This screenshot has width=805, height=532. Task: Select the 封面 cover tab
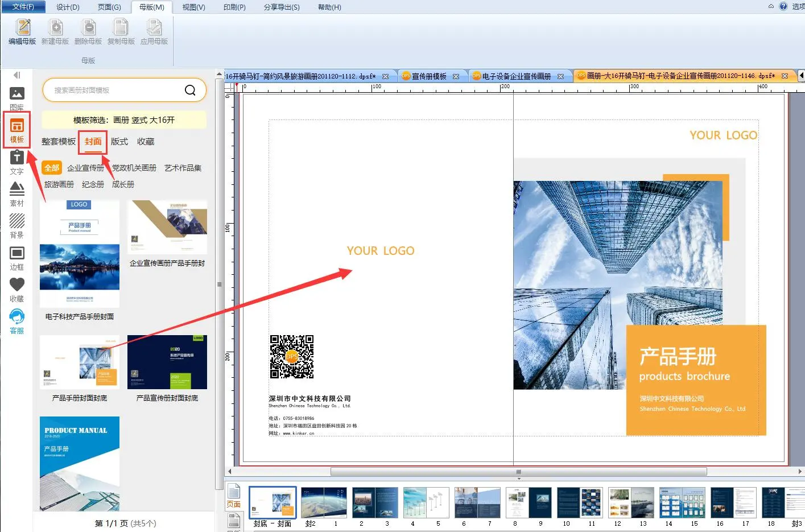[x=93, y=142]
